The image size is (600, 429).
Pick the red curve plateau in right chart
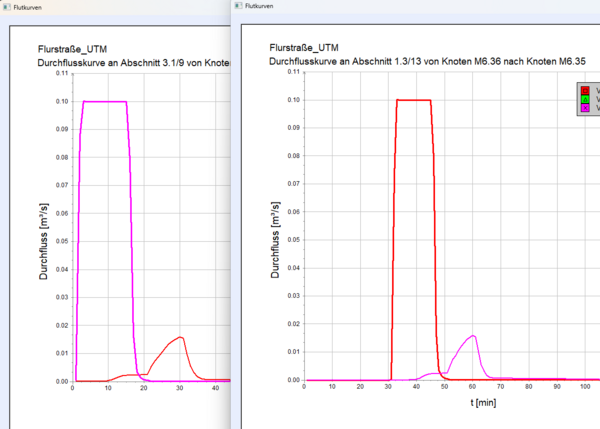413,100
